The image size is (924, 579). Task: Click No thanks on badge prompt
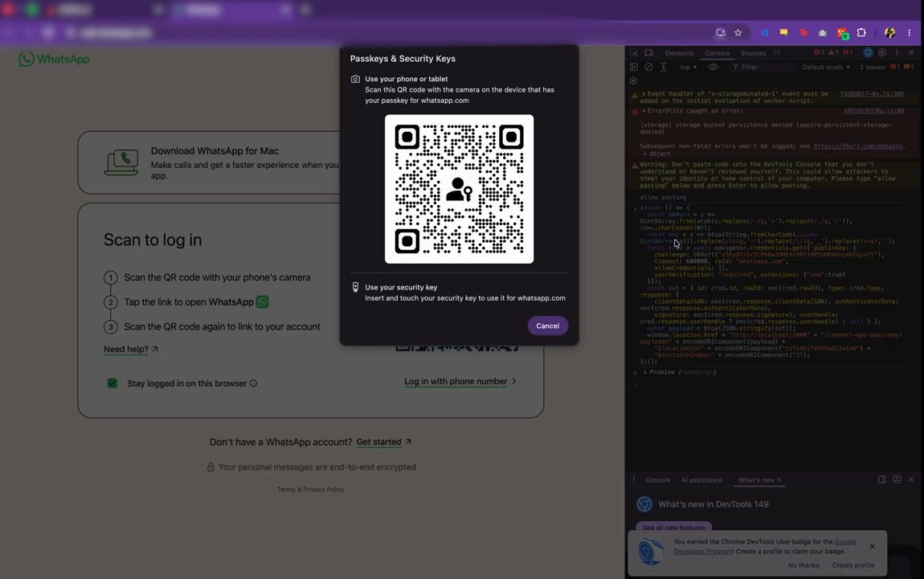(x=803, y=565)
